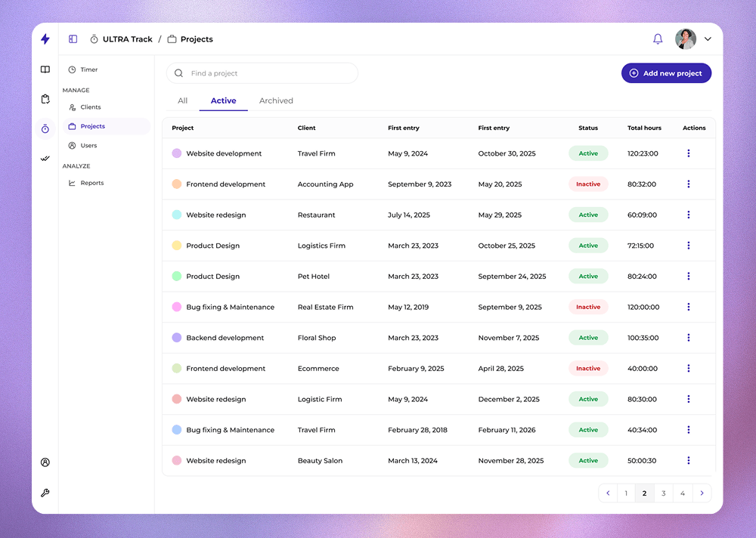Open actions menu for Website development Travel Firm
The image size is (756, 538).
(689, 153)
